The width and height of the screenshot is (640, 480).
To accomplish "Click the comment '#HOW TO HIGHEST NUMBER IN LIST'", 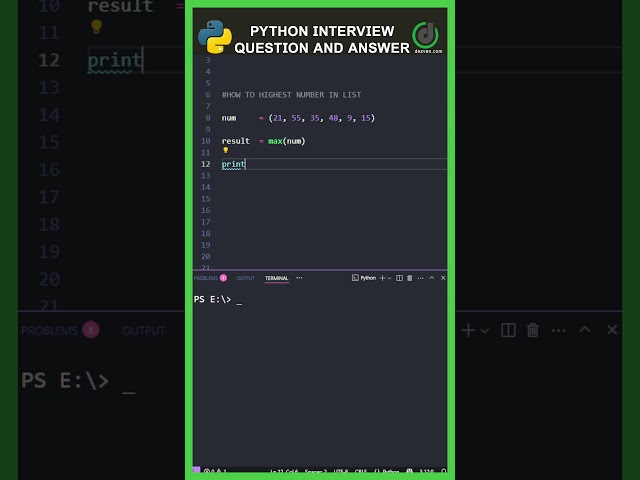I will pos(291,95).
